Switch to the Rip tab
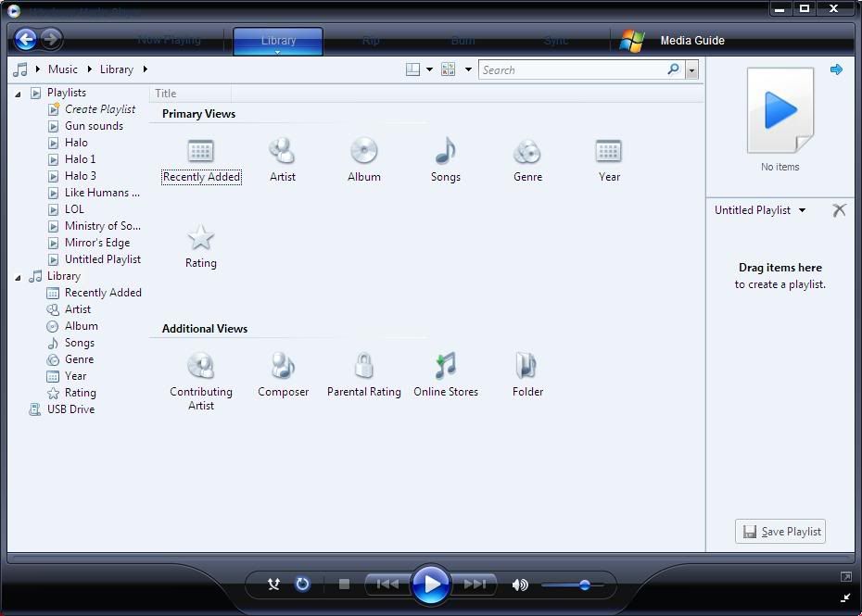 tap(371, 40)
